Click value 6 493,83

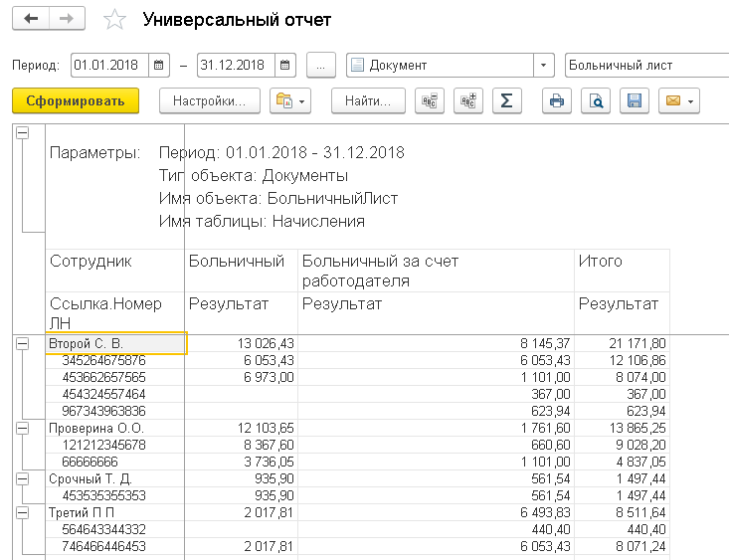click(x=545, y=512)
